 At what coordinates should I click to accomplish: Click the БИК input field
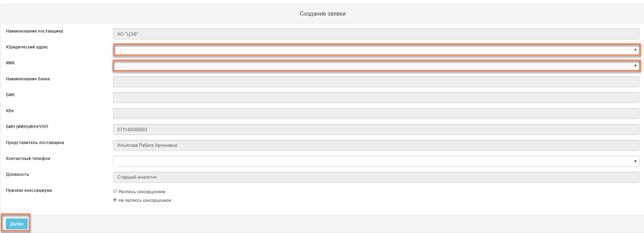(376, 98)
